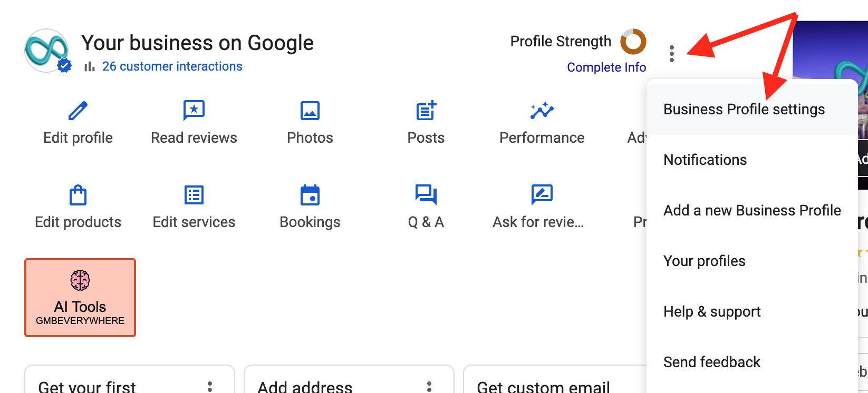This screenshot has height=393, width=868.
Task: Click the Edit products bag icon
Action: click(x=78, y=195)
